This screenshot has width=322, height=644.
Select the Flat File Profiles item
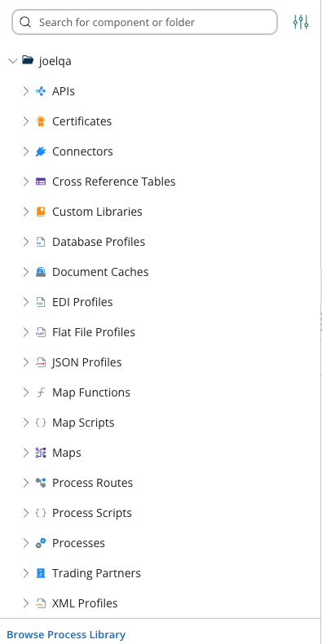coord(94,332)
